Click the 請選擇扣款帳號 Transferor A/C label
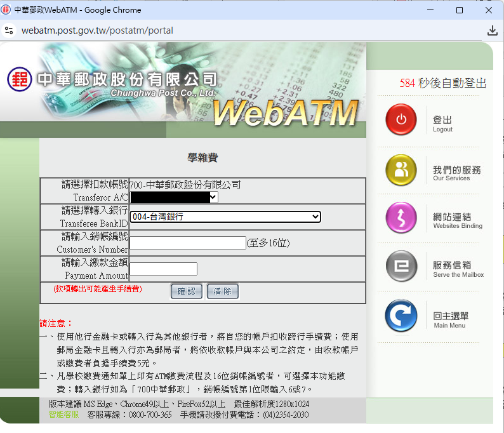The height and width of the screenshot is (433, 504). point(95,190)
